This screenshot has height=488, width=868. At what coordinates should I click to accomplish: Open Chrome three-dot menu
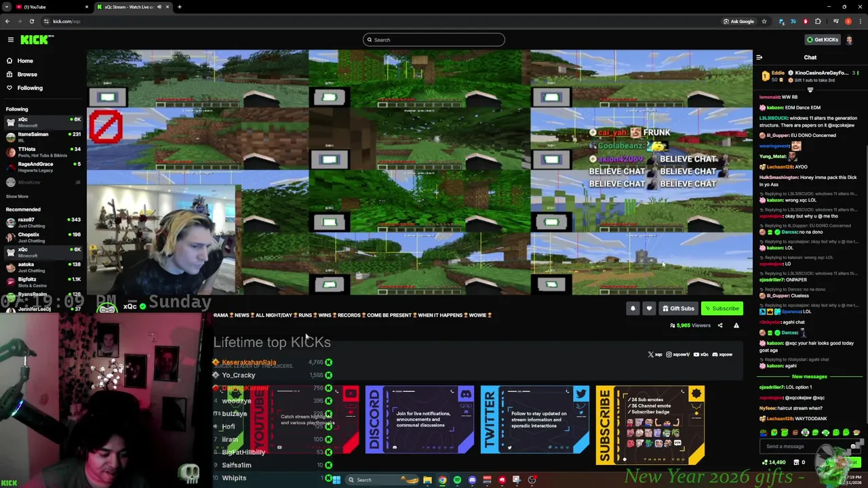(859, 21)
